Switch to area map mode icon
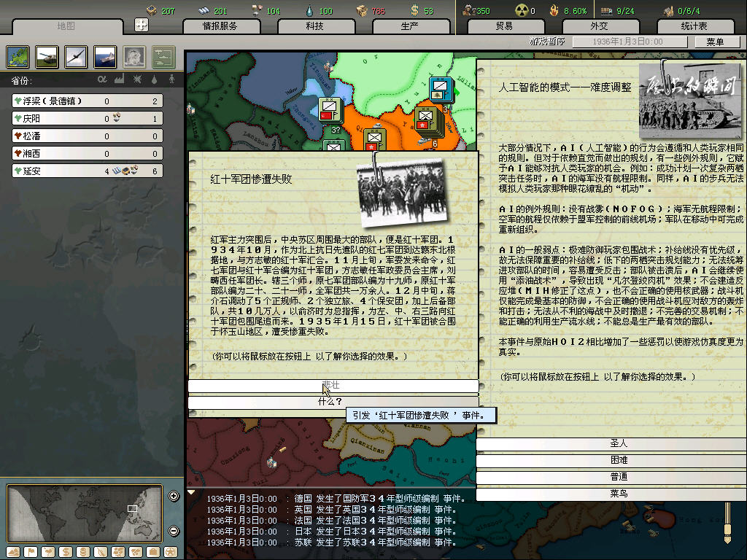The image size is (747, 560). [x=136, y=552]
